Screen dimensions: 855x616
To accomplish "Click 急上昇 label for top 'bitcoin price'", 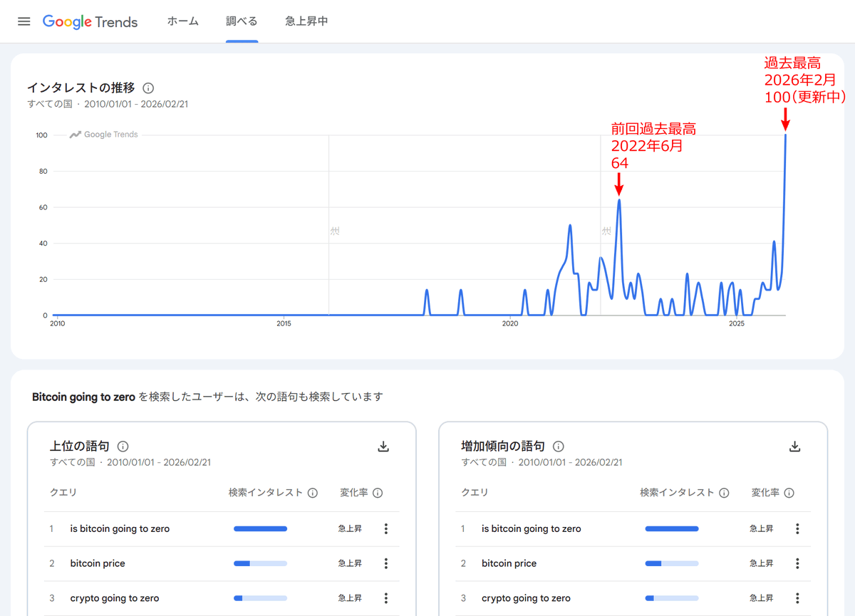I will 350,563.
